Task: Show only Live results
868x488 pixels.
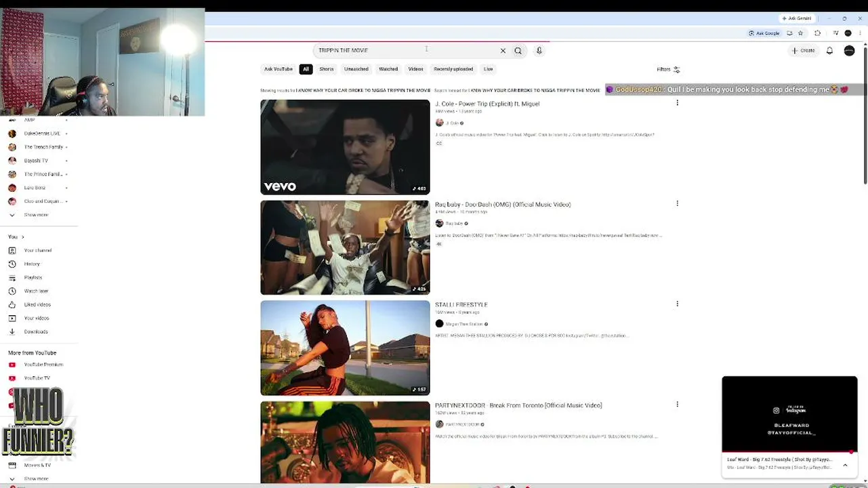Action: [x=488, y=69]
